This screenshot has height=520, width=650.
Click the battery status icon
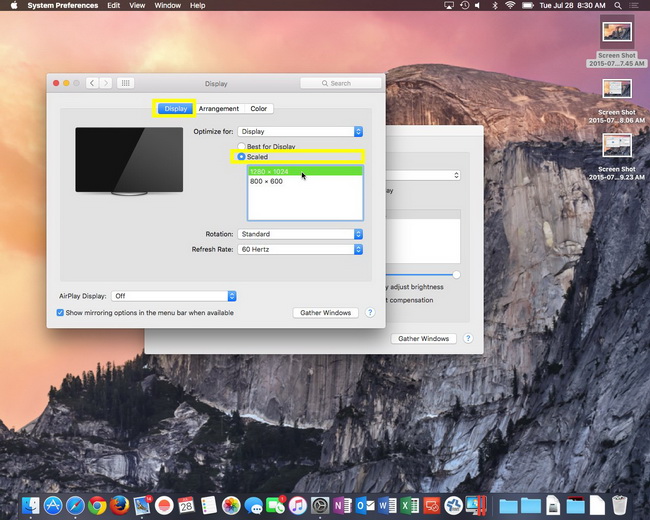(527, 5)
